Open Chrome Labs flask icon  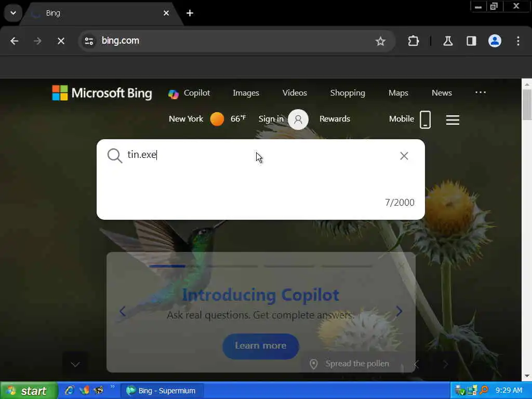448,41
